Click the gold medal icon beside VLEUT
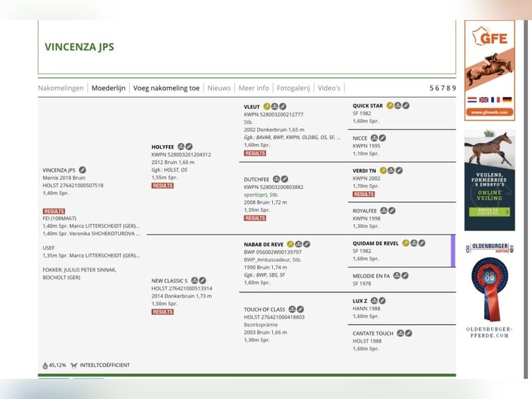 (267, 106)
